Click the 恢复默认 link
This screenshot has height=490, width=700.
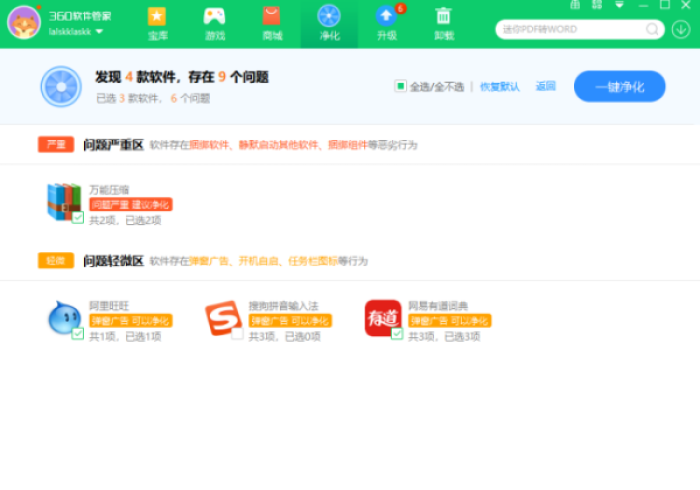tap(500, 87)
